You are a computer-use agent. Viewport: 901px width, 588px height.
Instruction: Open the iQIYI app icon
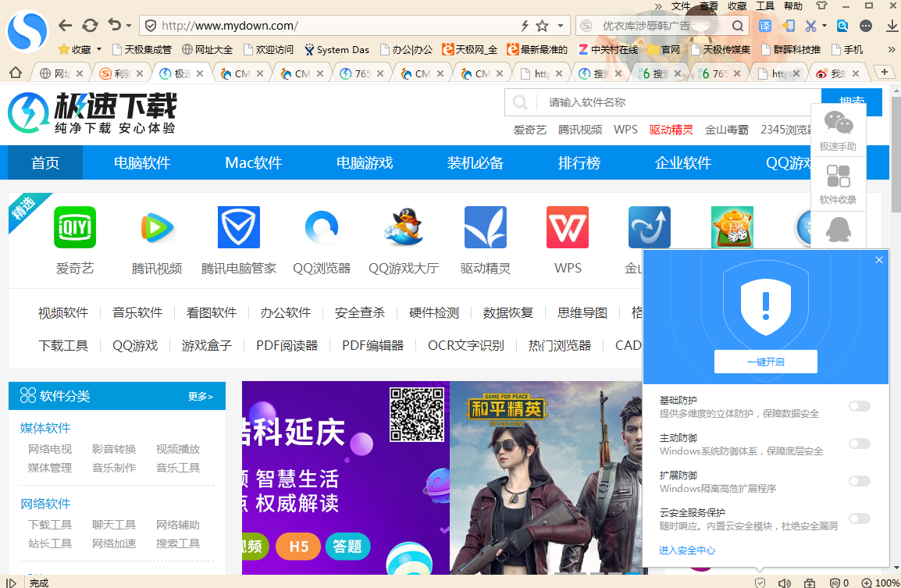click(x=75, y=227)
